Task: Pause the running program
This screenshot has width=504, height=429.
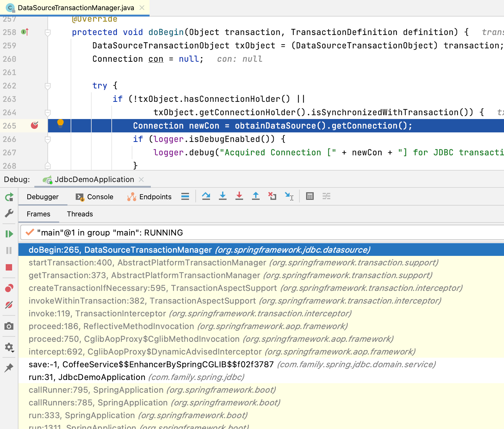Action: pyautogui.click(x=9, y=250)
